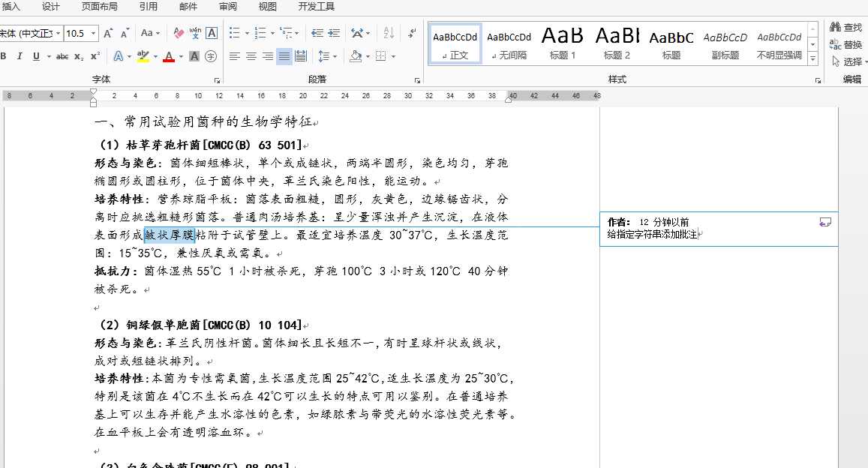Apply red font color
This screenshot has width=868, height=468.
pos(169,55)
